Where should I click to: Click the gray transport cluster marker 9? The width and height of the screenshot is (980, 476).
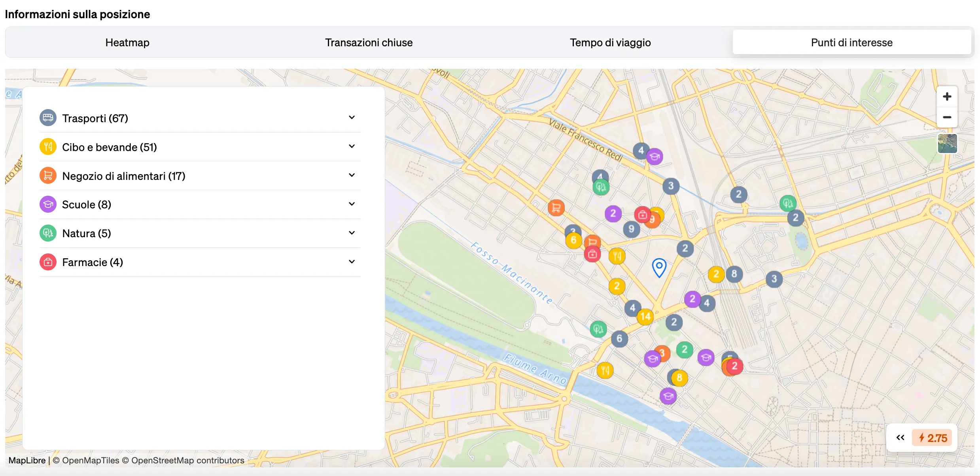coord(632,229)
